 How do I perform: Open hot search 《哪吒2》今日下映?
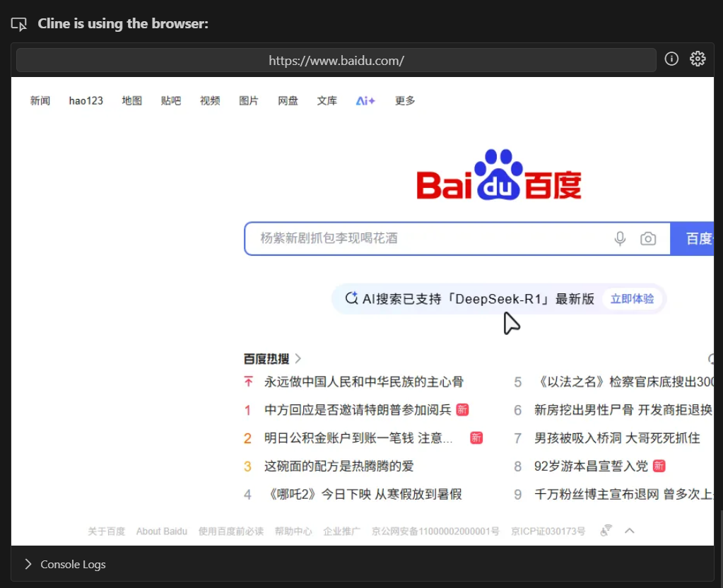point(364,495)
